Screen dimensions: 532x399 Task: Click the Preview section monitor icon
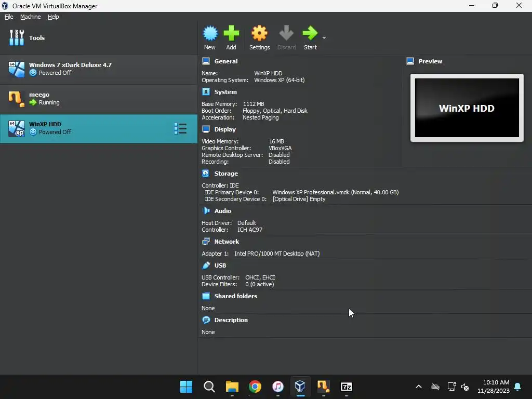point(410,61)
